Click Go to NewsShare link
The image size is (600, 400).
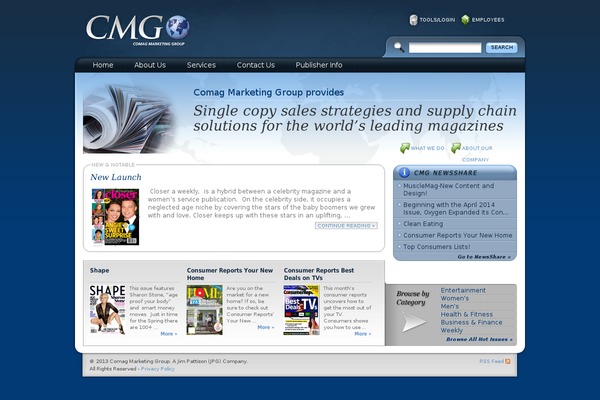point(484,257)
